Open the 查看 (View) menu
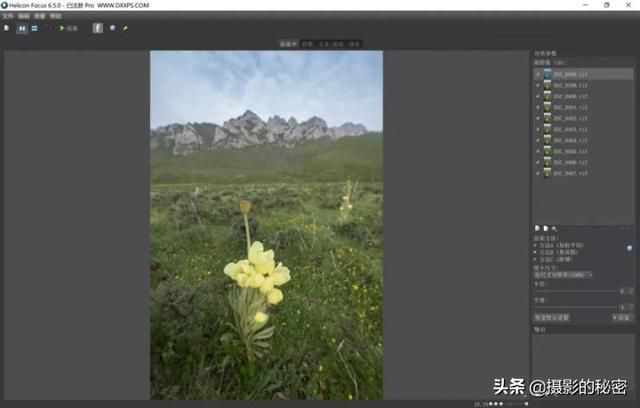The width and height of the screenshot is (640, 408). pos(40,16)
